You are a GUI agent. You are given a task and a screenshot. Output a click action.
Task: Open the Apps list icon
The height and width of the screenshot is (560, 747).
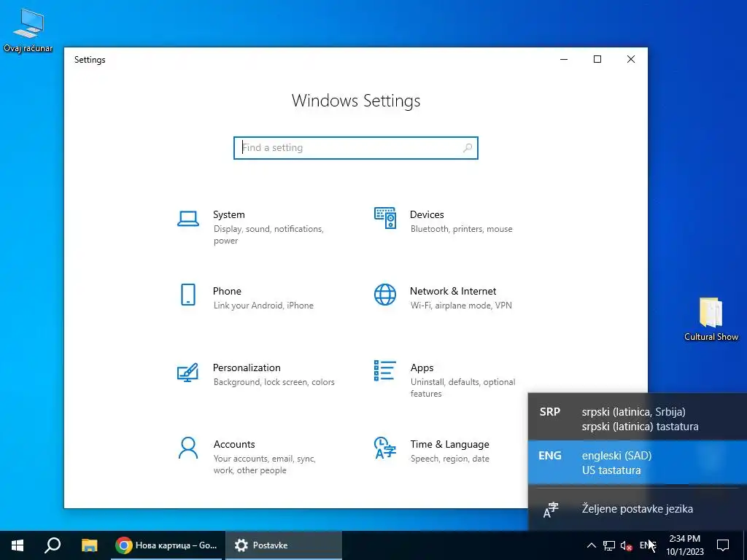(385, 370)
